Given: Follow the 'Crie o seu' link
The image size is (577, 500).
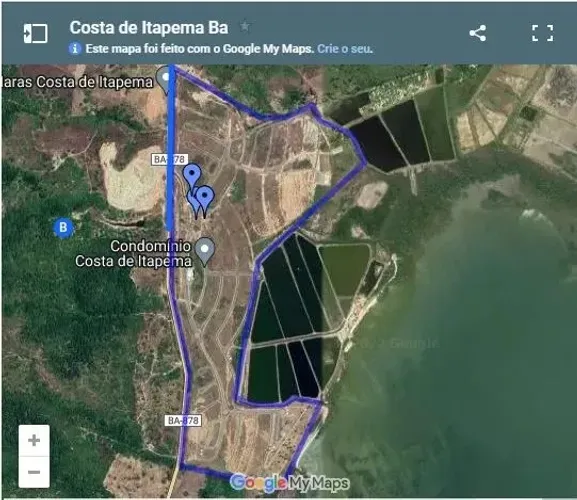Looking at the screenshot, I should click(x=345, y=49).
